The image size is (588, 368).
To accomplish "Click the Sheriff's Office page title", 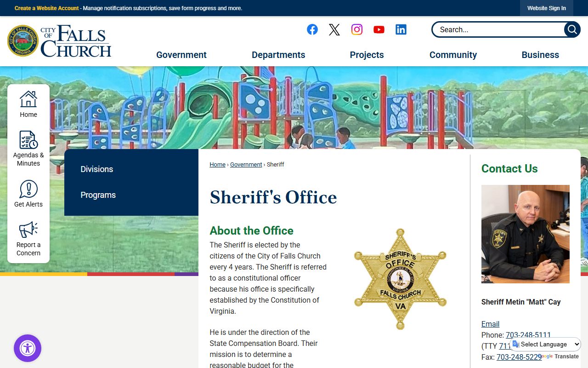I will tap(273, 197).
